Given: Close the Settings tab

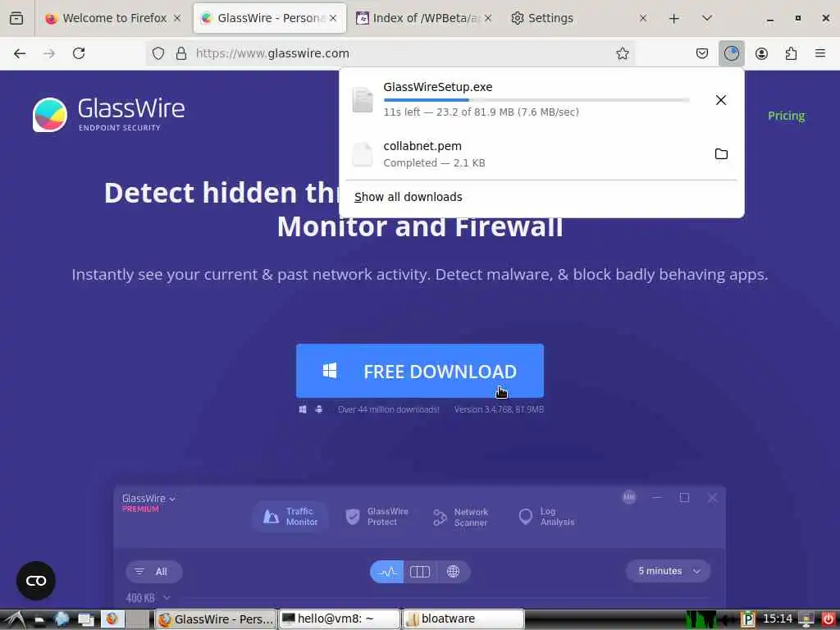Looking at the screenshot, I should 643,18.
